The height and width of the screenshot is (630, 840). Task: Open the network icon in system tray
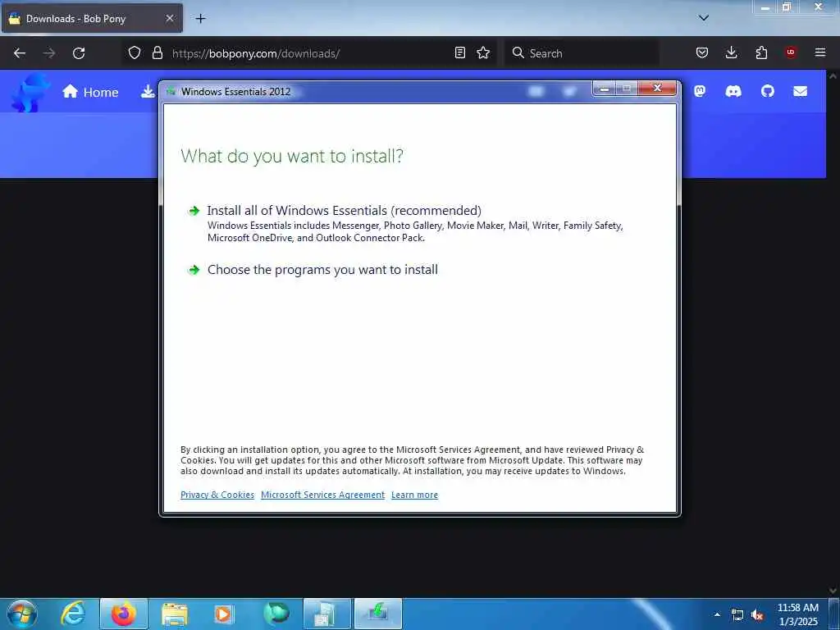click(737, 615)
